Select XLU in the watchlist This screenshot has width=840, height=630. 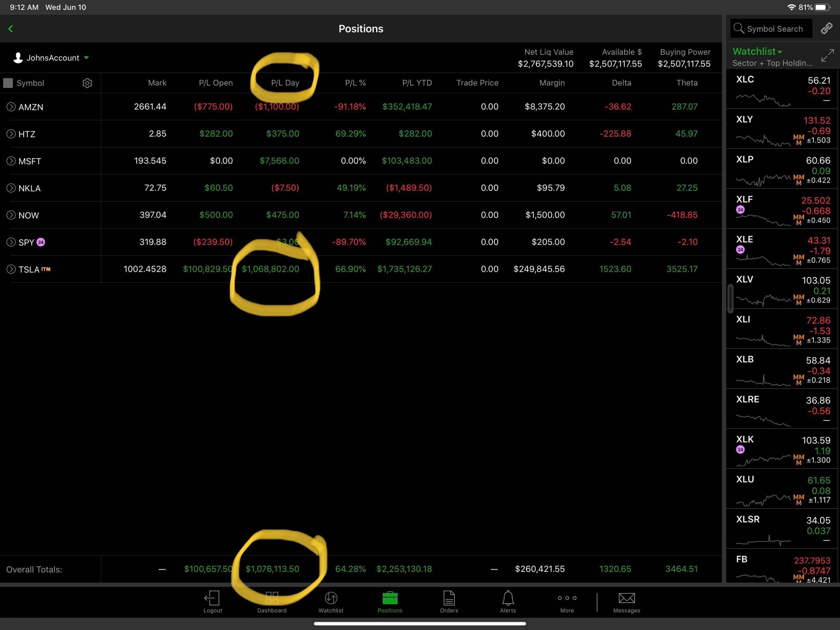(783, 489)
